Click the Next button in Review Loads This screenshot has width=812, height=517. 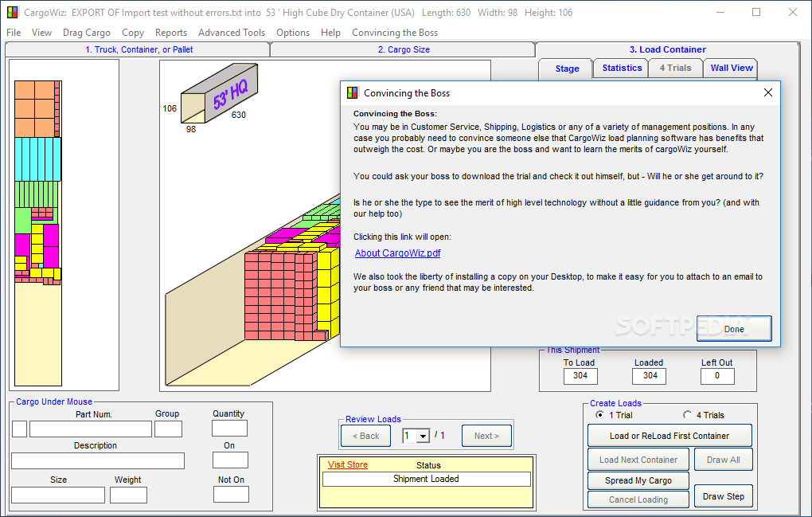click(x=486, y=437)
